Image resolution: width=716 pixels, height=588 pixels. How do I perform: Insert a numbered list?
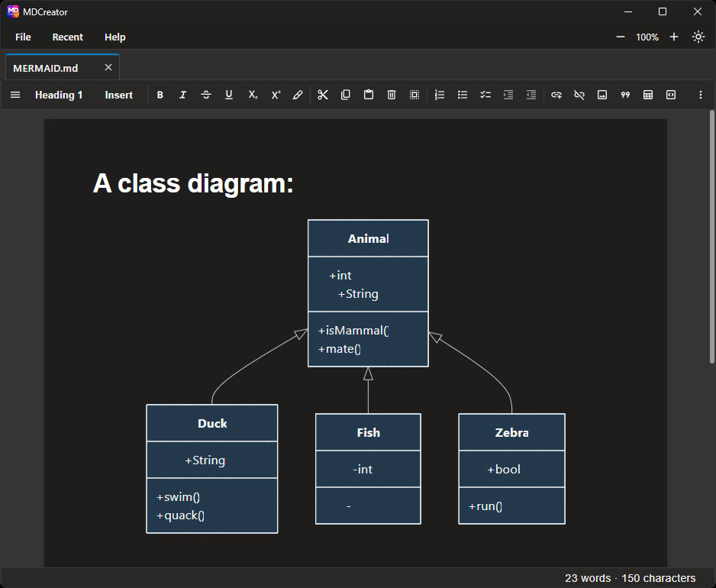tap(439, 95)
